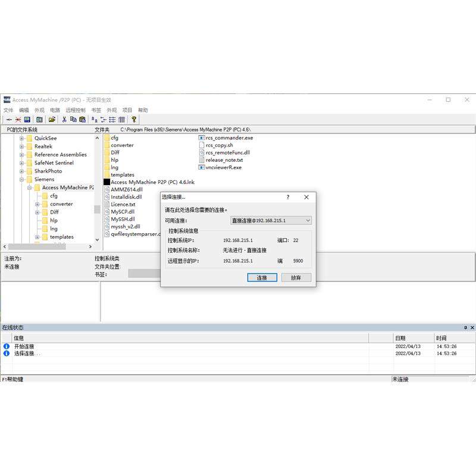Select the connect icon at toolbar far left
This screenshot has height=476, width=476.
[x=9, y=119]
